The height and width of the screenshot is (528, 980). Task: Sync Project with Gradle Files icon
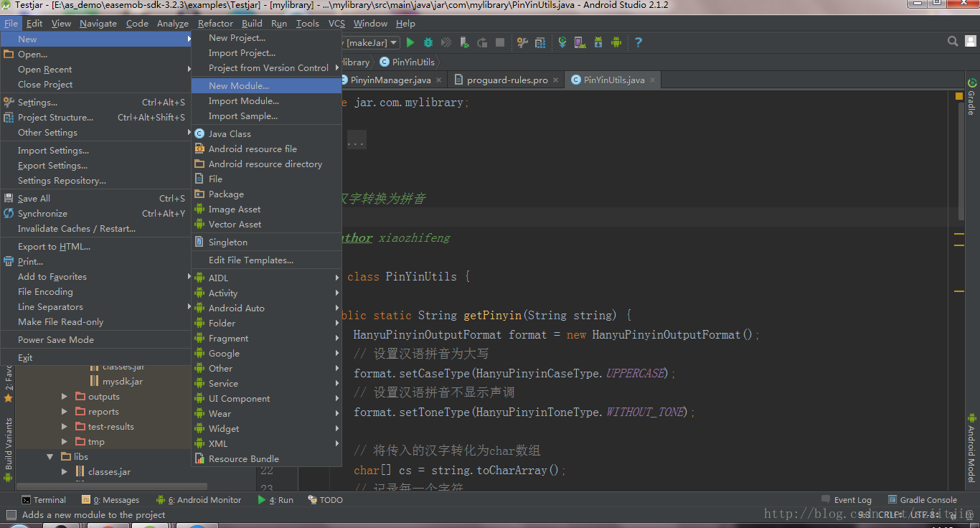(562, 42)
